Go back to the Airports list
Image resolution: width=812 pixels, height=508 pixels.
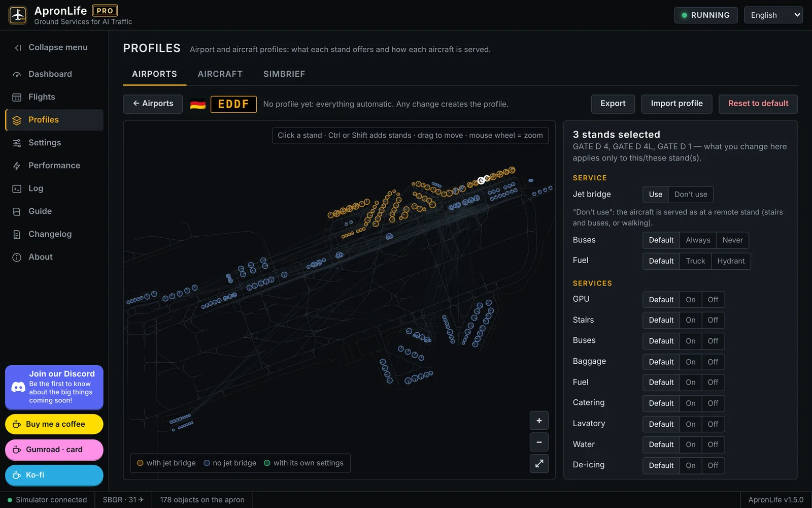(x=153, y=104)
